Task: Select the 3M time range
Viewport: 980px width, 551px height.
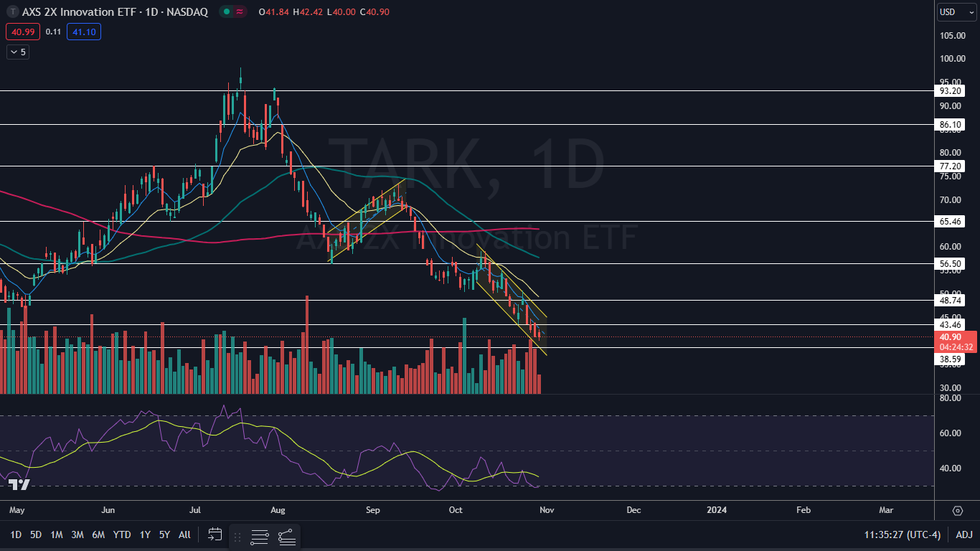Action: coord(77,534)
